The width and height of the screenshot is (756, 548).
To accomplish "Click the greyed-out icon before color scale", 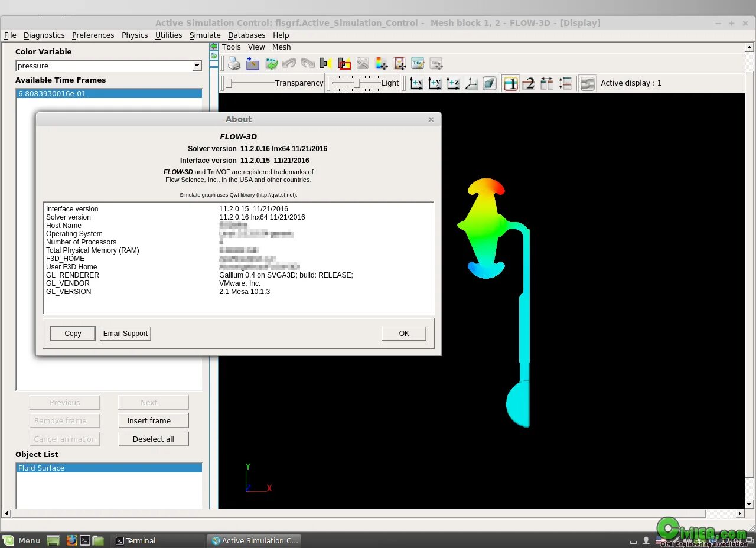I will pyautogui.click(x=363, y=64).
